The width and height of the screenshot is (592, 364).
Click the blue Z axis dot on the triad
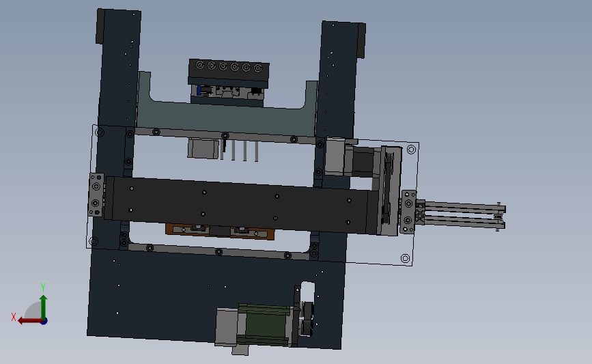[44, 321]
